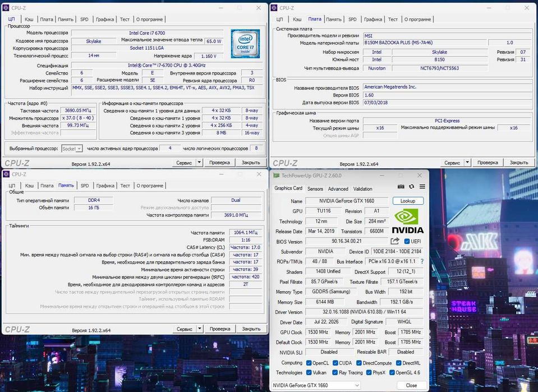Open the Сервис dropdown arrow in mainboard window
This screenshot has height=392, width=538.
(x=467, y=163)
